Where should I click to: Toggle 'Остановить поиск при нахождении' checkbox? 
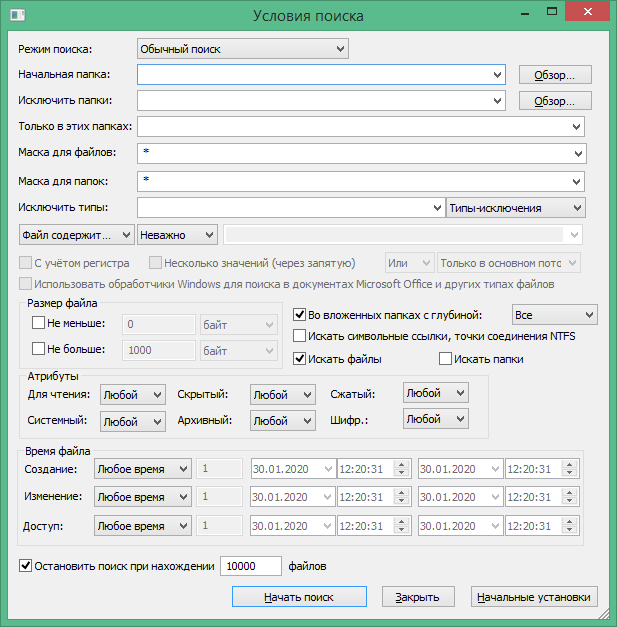(26, 566)
